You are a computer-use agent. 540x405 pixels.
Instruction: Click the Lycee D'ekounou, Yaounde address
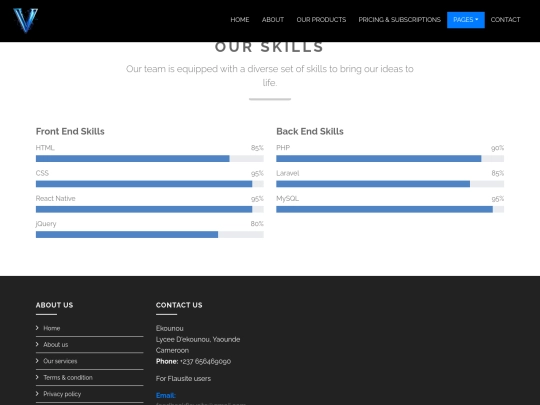[198, 340]
